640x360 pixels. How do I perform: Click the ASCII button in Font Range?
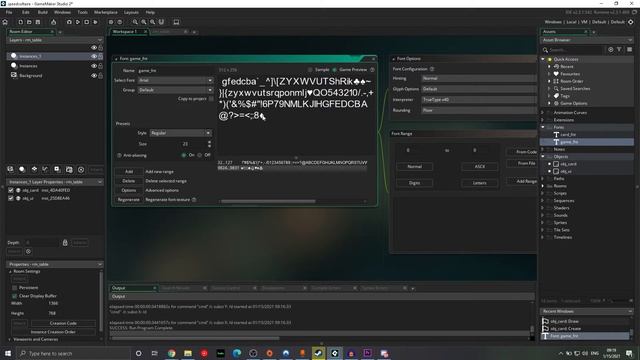[x=480, y=167]
